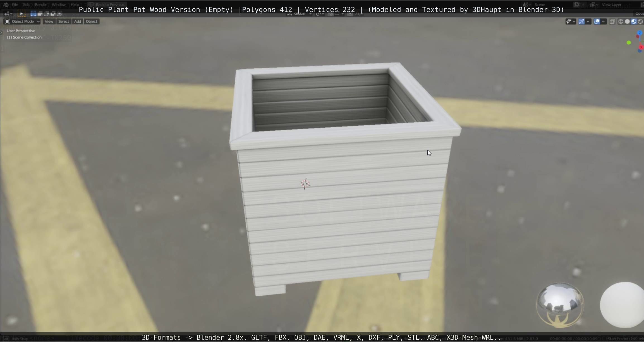Viewport: 644px width, 342px height.
Task: Open the Help menu
Action: point(75,5)
